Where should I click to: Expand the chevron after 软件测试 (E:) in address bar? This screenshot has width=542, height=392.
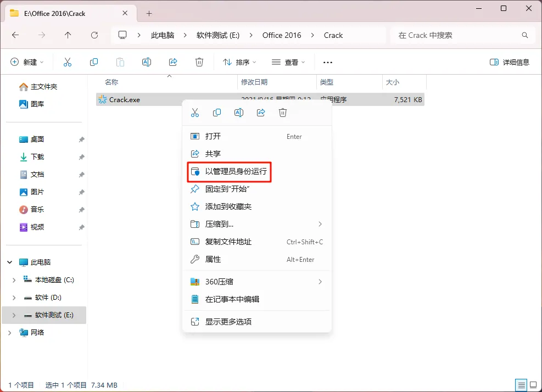click(x=251, y=35)
